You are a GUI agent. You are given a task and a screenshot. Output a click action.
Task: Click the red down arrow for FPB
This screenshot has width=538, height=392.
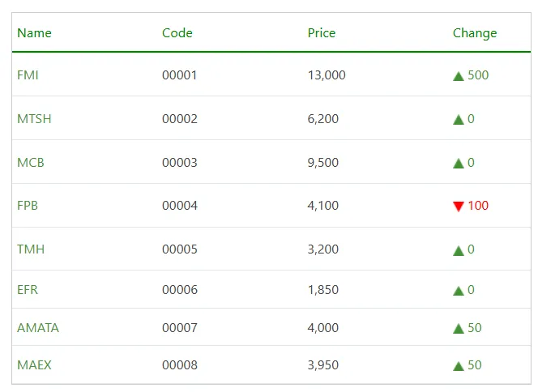(459, 207)
